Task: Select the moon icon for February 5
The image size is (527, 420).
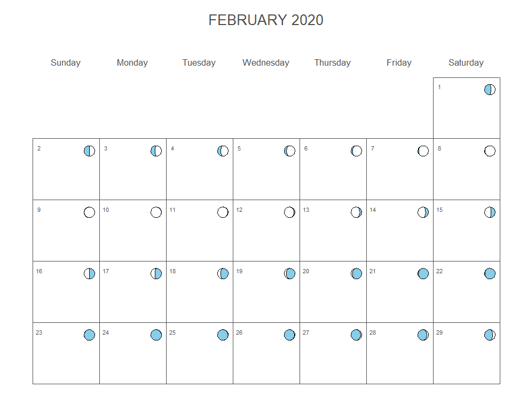Action: pos(289,151)
